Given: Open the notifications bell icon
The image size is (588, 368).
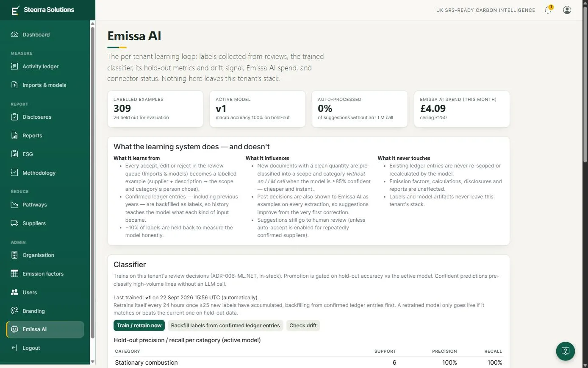Looking at the screenshot, I should (548, 10).
